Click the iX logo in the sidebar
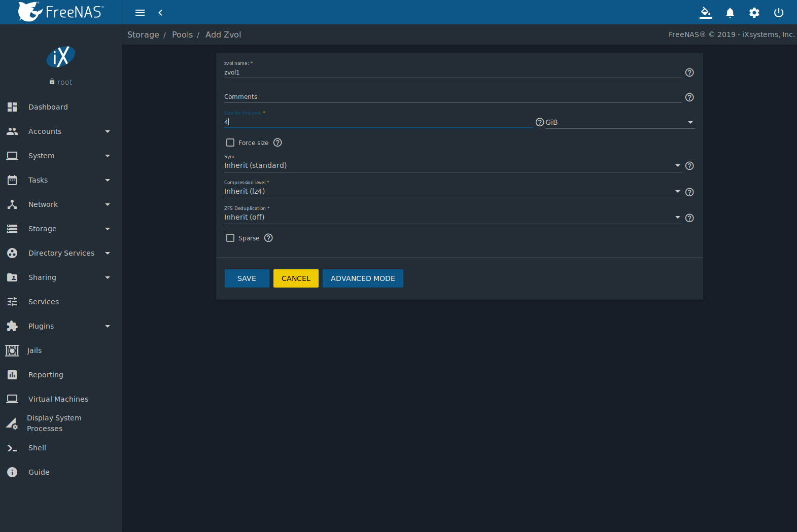 pyautogui.click(x=61, y=57)
